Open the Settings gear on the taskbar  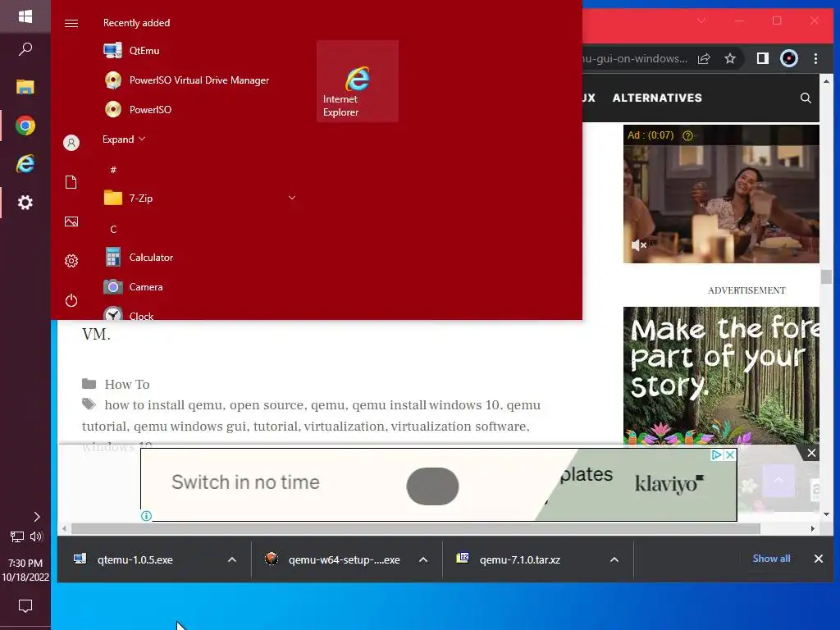tap(25, 203)
